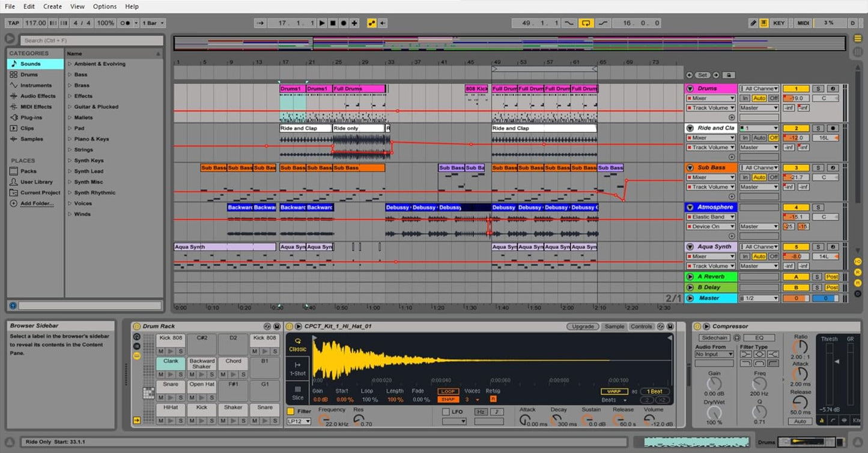This screenshot has width=868, height=453.
Task: Expand the Ambient & Evolving folder
Action: 70,64
